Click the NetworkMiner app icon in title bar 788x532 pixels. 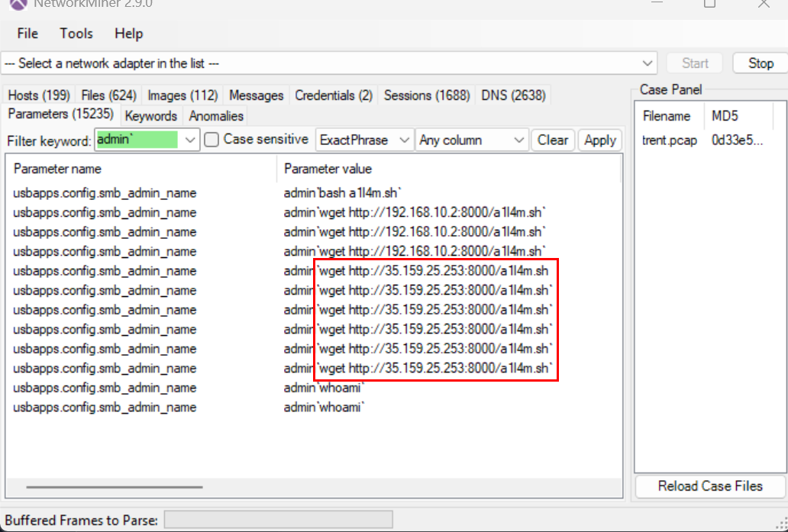18,5
